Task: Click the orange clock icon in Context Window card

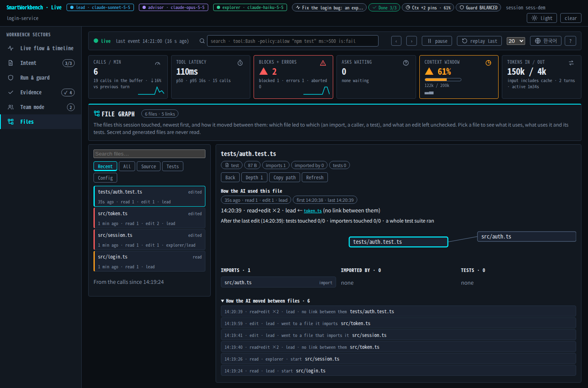Action: pos(488,63)
